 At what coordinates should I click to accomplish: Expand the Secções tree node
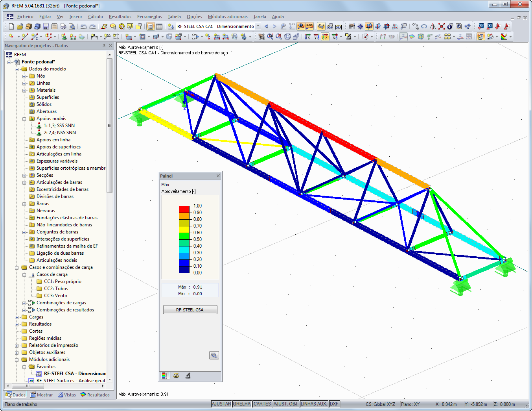(x=24, y=176)
